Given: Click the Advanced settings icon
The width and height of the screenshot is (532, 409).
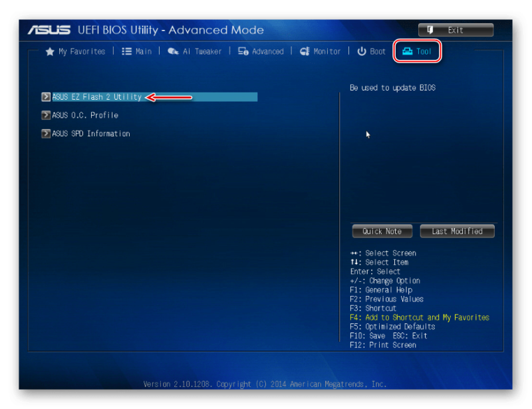Looking at the screenshot, I should coord(243,52).
